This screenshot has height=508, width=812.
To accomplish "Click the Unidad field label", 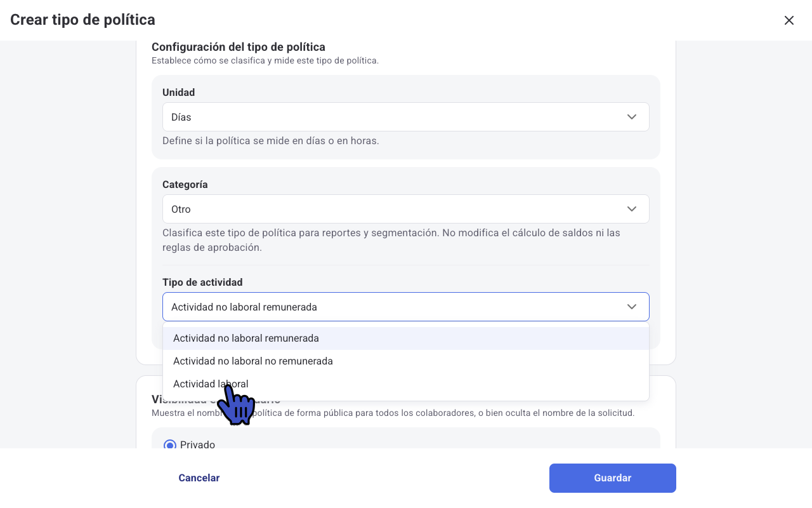I will tap(179, 93).
